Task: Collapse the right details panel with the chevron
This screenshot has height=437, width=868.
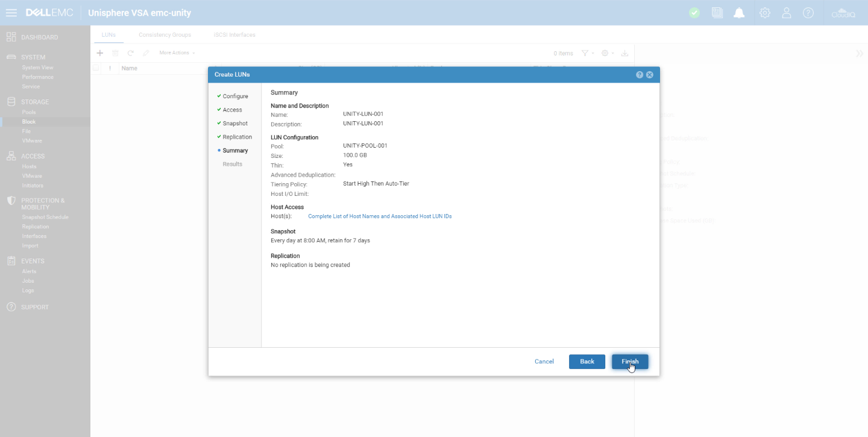Action: (x=860, y=54)
